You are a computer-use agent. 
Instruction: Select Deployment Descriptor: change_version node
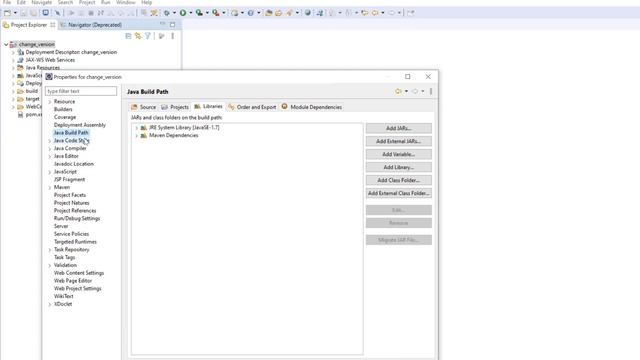click(x=71, y=52)
